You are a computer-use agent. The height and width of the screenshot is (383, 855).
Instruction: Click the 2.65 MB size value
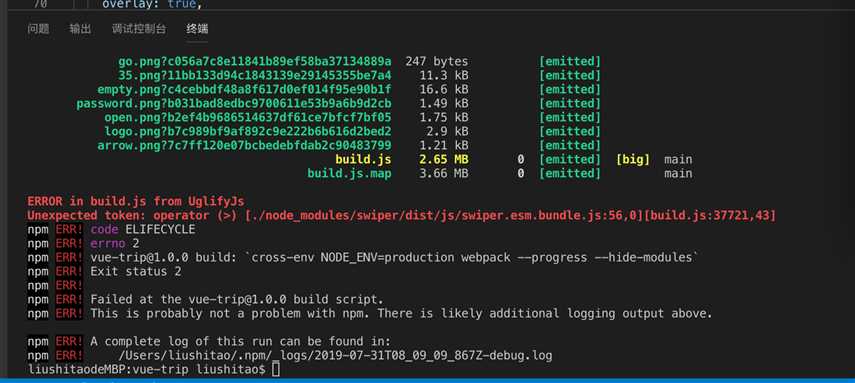[444, 159]
